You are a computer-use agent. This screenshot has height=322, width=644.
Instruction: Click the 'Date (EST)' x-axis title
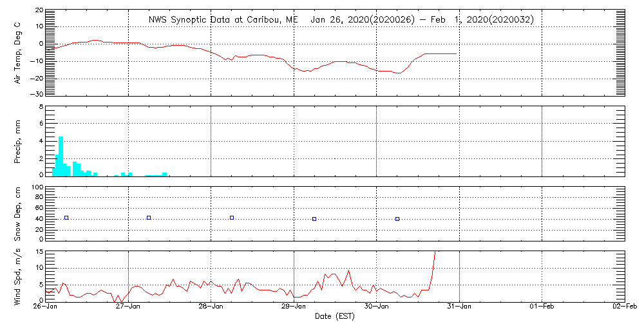click(x=336, y=316)
